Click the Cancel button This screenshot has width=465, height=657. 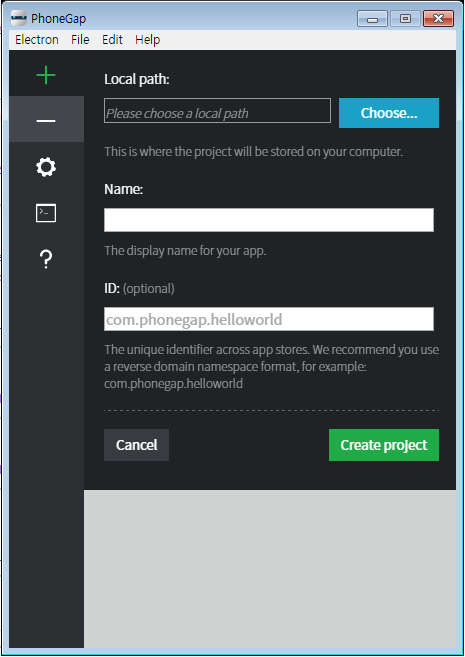[137, 445]
